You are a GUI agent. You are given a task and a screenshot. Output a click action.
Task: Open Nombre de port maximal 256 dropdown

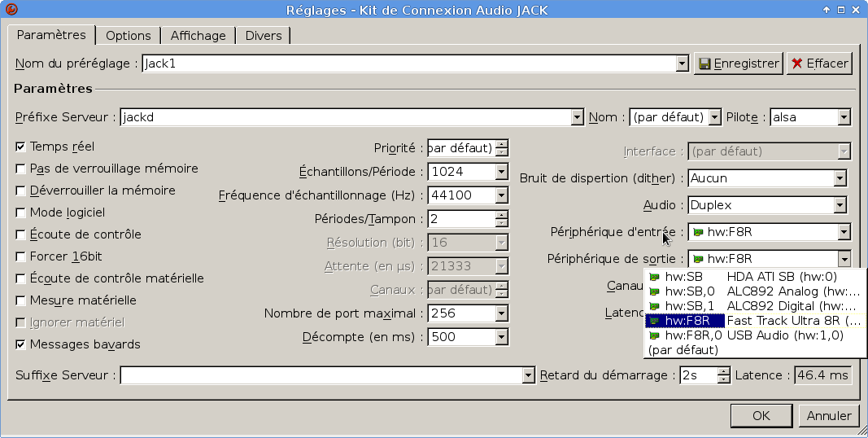tap(501, 313)
